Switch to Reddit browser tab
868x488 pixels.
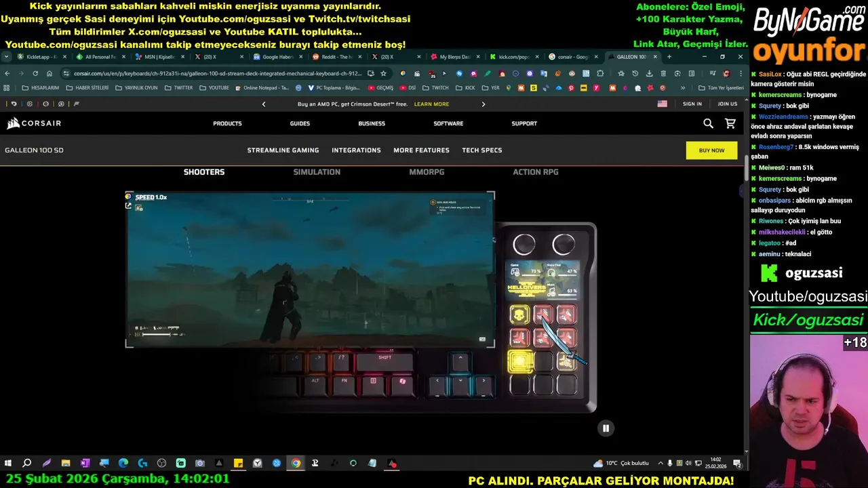[x=337, y=57]
